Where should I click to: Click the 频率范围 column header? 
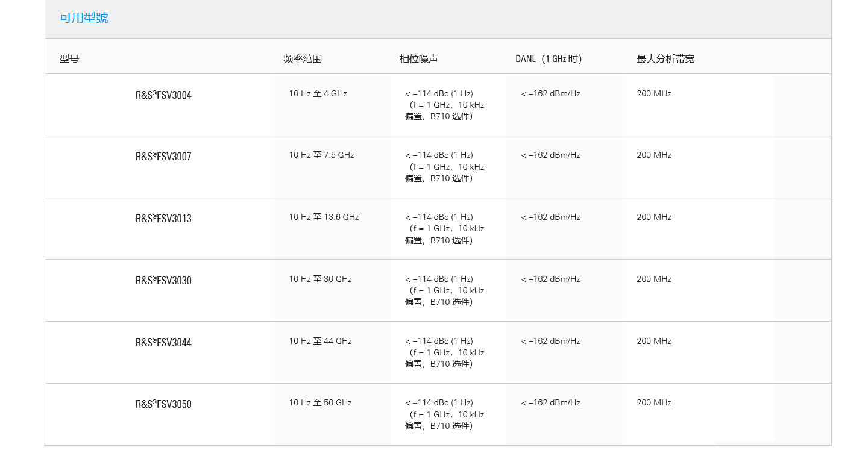(303, 59)
